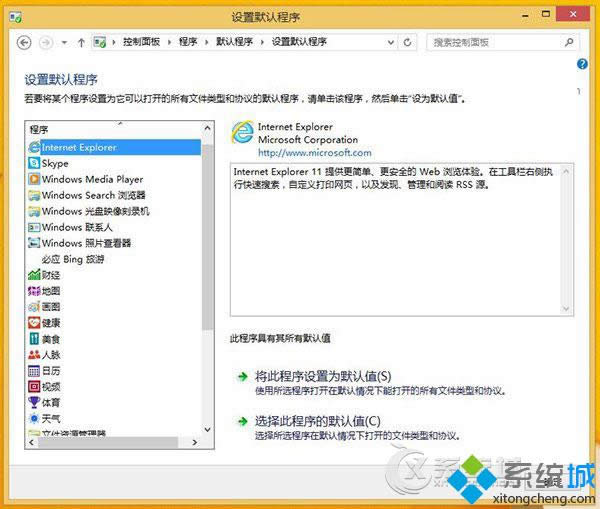This screenshot has height=509, width=600.
Task: Click the program list vertical scrollbar thumb
Action: pyautogui.click(x=207, y=237)
